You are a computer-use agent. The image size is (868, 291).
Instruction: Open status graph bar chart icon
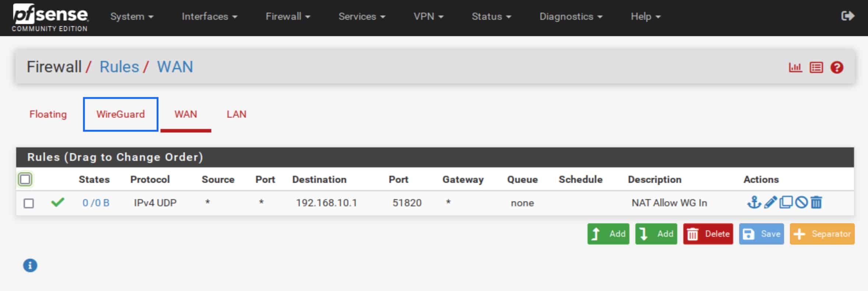point(795,67)
